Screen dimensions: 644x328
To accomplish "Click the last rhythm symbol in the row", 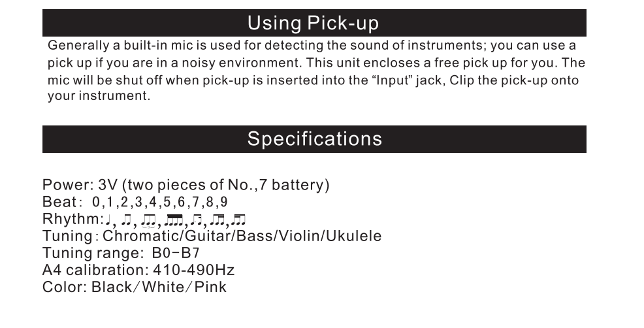I will point(238,221).
